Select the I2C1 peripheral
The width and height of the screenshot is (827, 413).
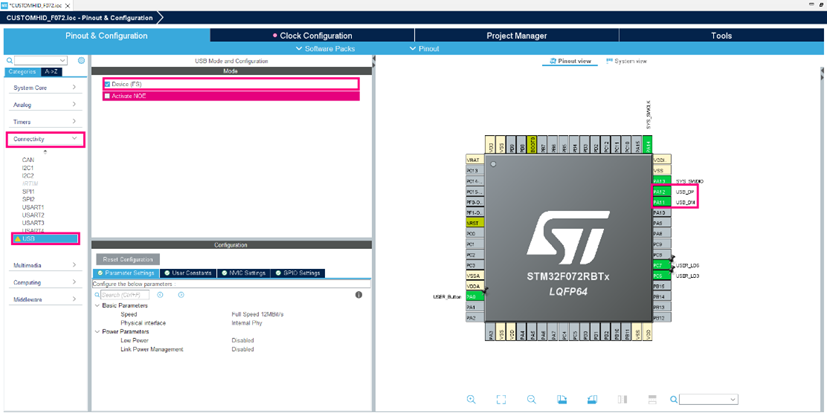point(28,167)
